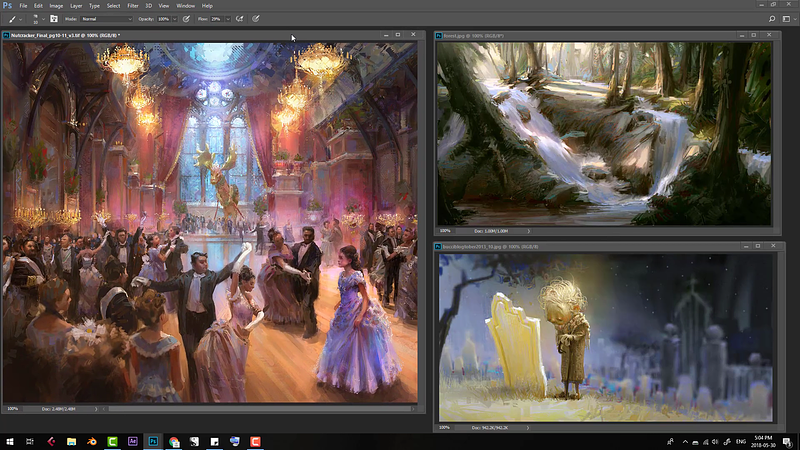Open Blender from the taskbar

pos(93,441)
